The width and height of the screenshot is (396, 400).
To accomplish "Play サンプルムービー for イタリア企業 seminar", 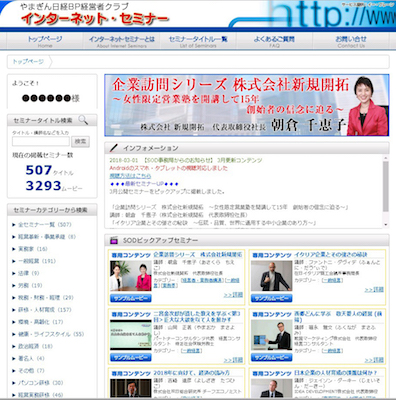I will 272,298.
